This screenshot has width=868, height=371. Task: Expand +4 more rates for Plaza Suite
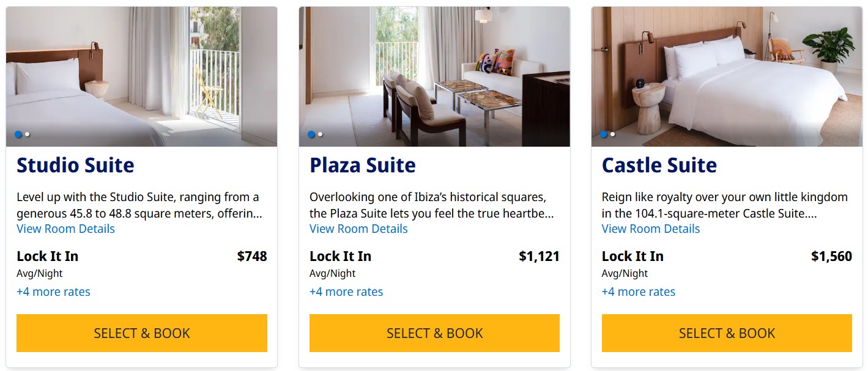pyautogui.click(x=346, y=292)
